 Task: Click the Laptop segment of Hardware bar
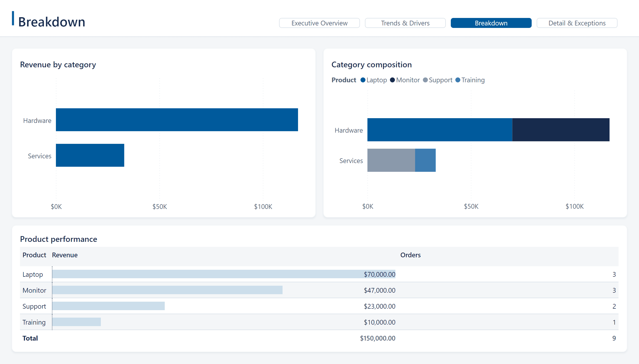tap(440, 130)
